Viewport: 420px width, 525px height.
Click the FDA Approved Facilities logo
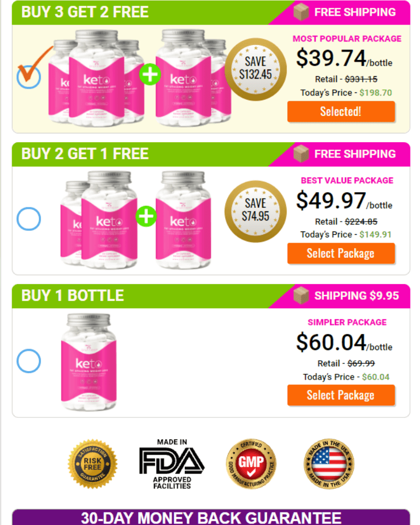tap(172, 464)
